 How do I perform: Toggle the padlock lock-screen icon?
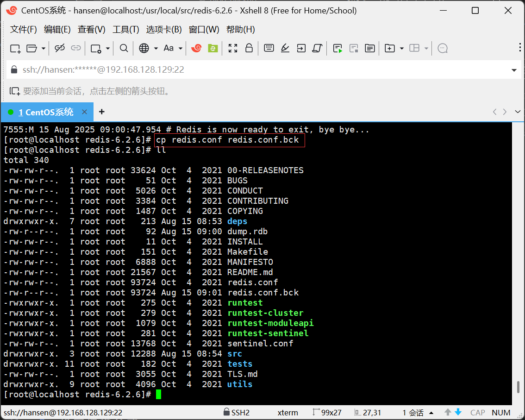click(x=249, y=48)
